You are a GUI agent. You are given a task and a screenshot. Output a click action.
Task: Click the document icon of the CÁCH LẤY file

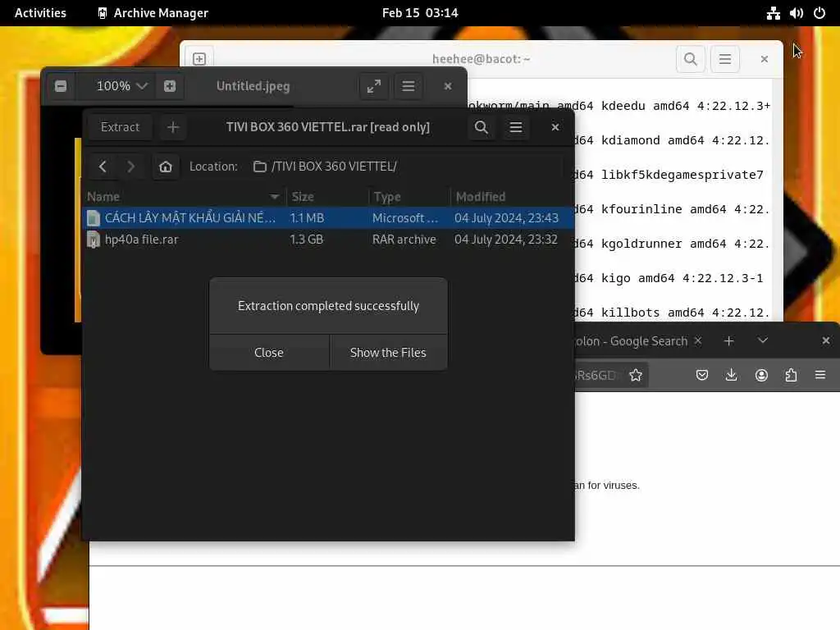[x=94, y=218]
